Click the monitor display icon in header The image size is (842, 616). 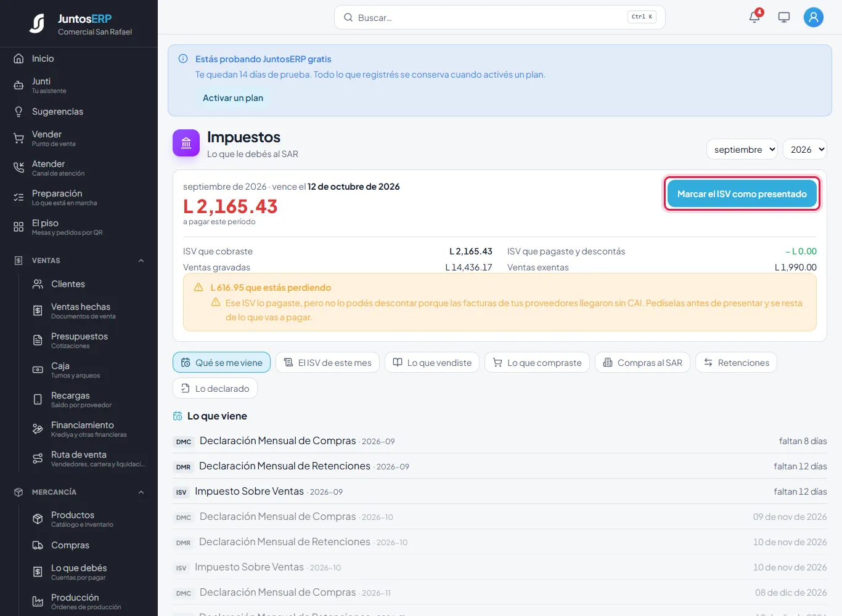784,17
